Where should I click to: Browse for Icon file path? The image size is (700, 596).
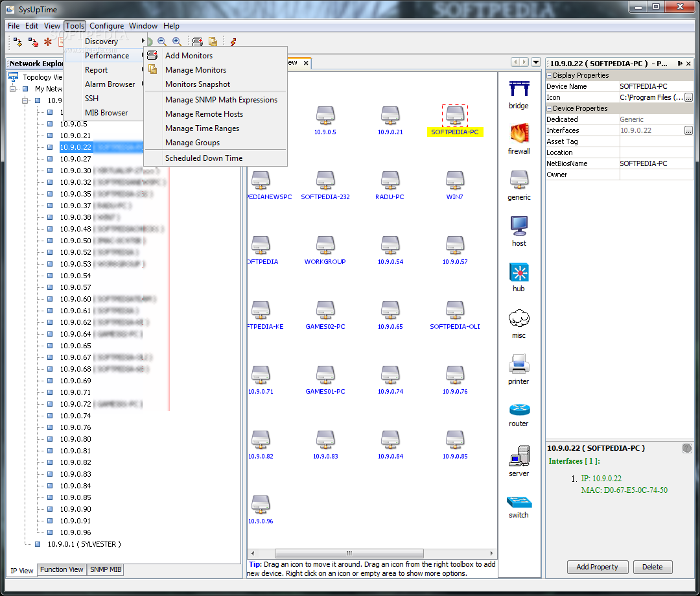tap(688, 97)
